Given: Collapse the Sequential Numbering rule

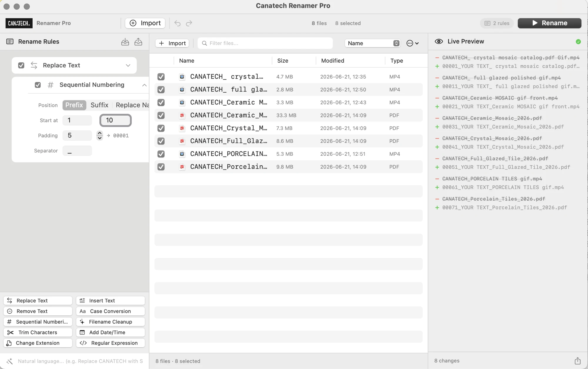Looking at the screenshot, I should point(144,85).
